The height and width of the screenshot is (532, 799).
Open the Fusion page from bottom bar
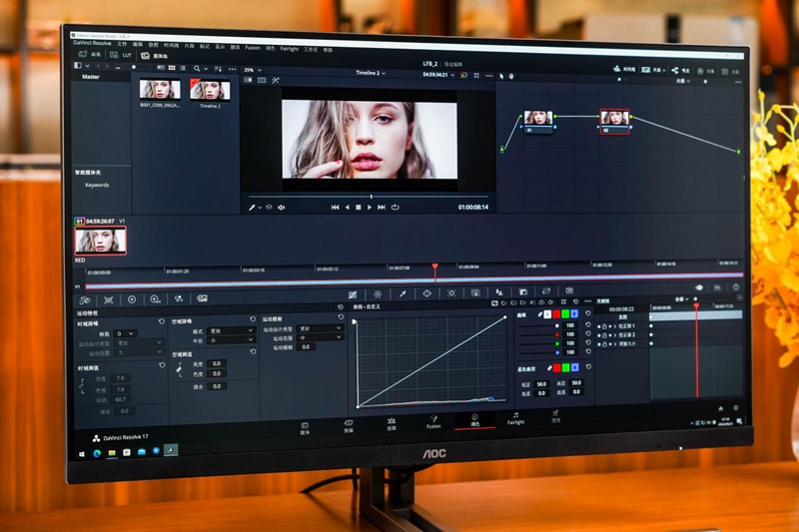click(x=432, y=422)
